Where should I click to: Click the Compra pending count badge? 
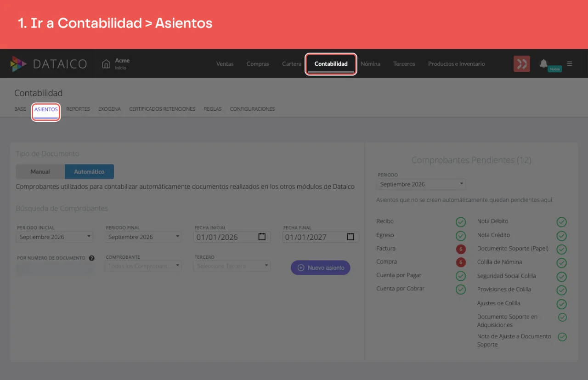pos(460,262)
